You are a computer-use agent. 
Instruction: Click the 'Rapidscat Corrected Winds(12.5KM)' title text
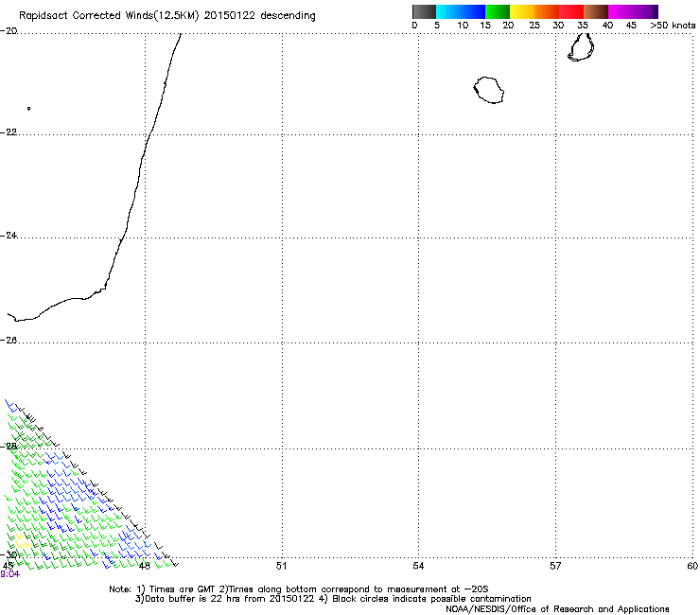coord(109,16)
